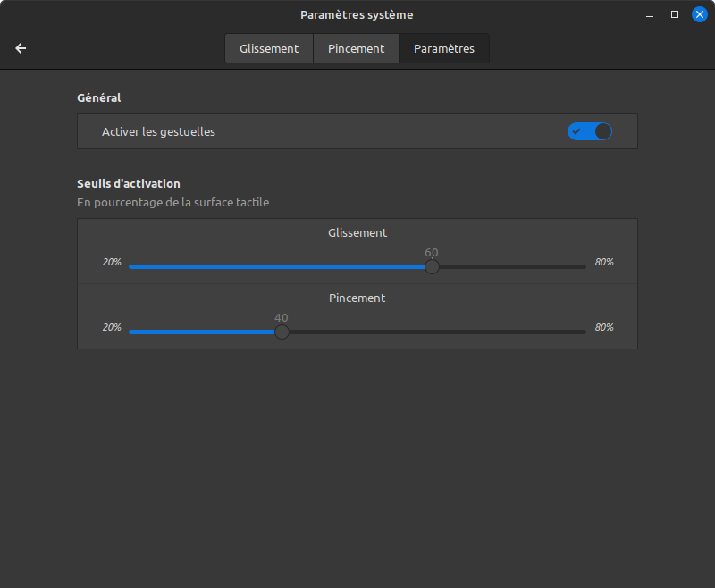Click the 20% label of Pincement slider
Screen dimensions: 715x588
pos(112,327)
